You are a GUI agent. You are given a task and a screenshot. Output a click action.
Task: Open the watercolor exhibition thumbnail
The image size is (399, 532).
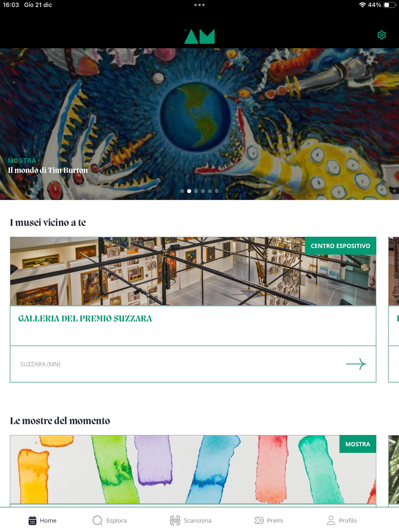193,469
